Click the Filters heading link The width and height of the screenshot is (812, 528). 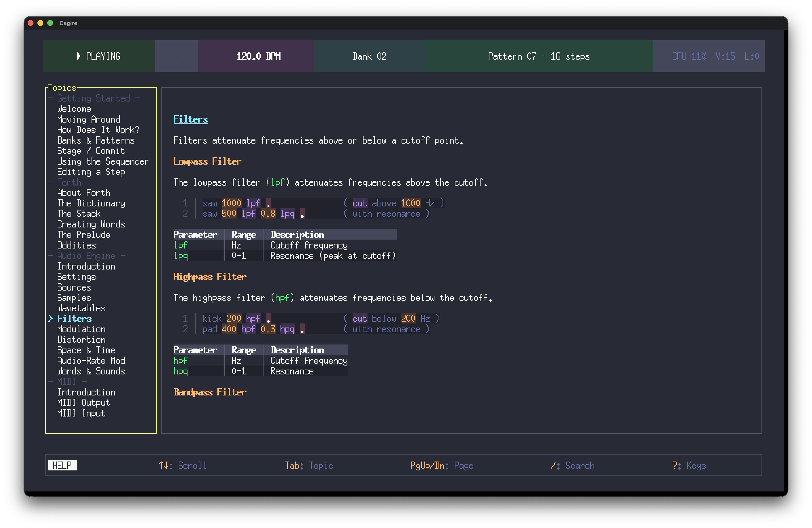click(x=190, y=119)
